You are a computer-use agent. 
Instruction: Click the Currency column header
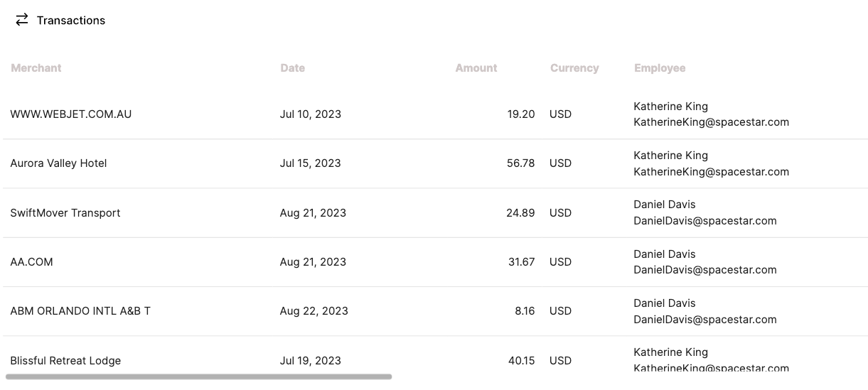click(x=574, y=68)
